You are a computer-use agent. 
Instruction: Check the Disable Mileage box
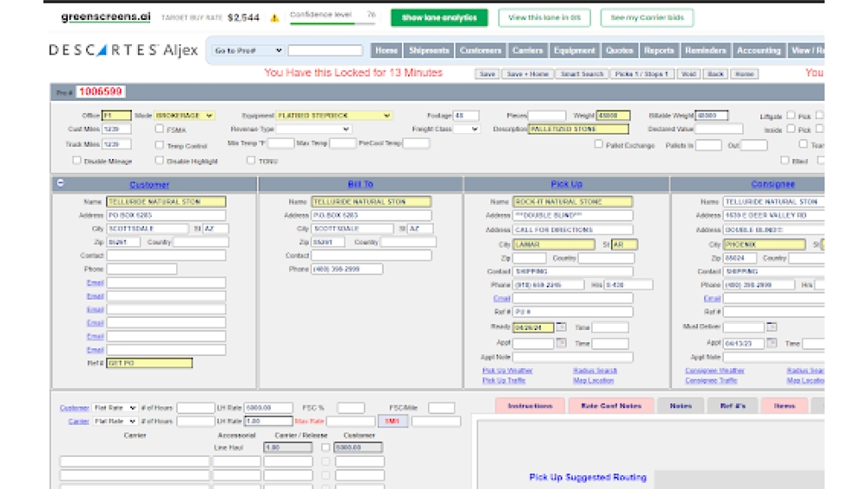click(77, 160)
